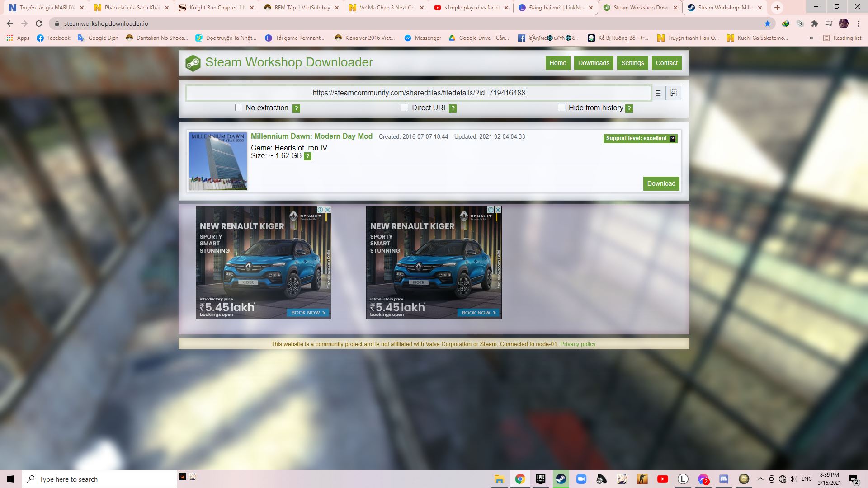Screen dimensions: 868x488
Task: Click help icon beside Hide from history
Action: click(629, 108)
